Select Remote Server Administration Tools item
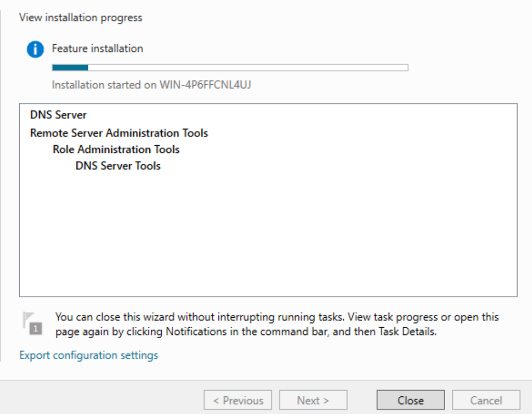The image size is (532, 414). pyautogui.click(x=119, y=133)
